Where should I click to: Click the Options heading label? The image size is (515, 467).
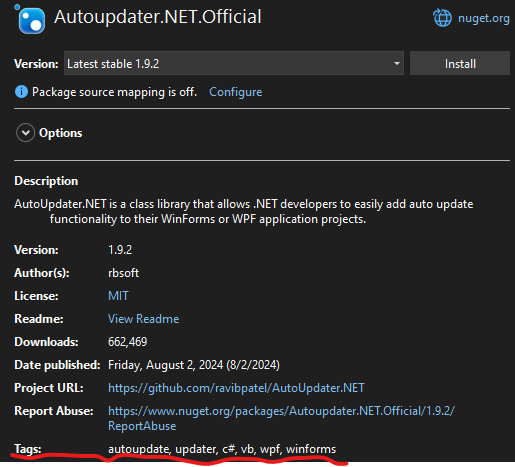61,133
